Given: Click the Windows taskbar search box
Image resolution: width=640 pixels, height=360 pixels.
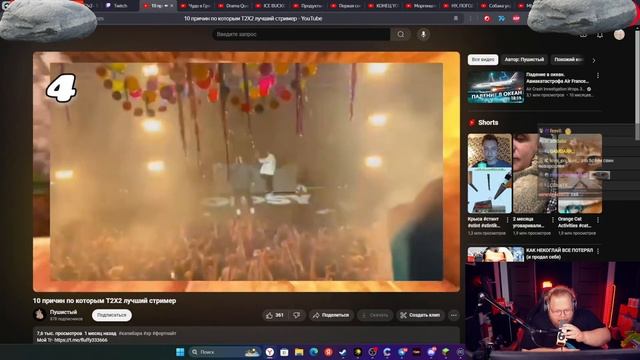Looking at the screenshot, I should click(225, 352).
